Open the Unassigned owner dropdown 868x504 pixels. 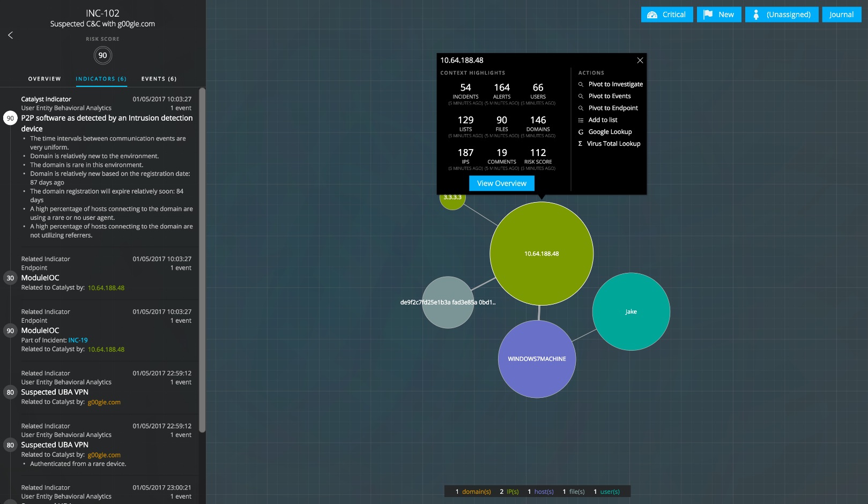(781, 14)
